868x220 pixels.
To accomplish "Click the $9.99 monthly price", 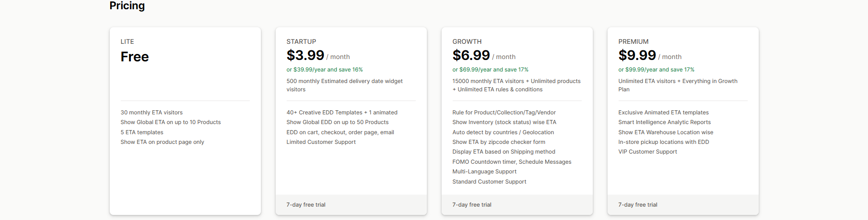I will 637,55.
